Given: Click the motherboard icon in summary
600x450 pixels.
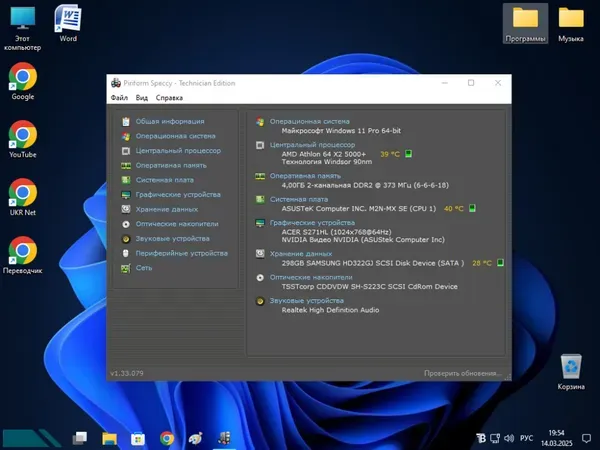Looking at the screenshot, I should pyautogui.click(x=260, y=199).
